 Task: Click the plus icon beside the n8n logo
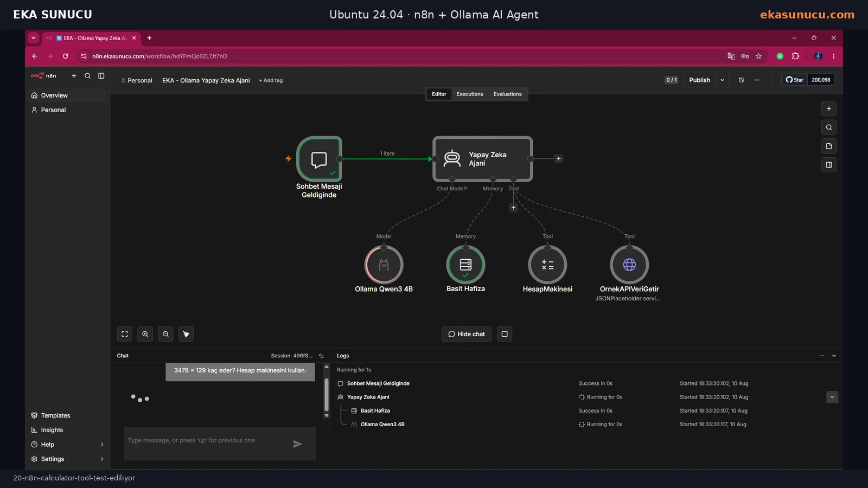[x=74, y=76]
